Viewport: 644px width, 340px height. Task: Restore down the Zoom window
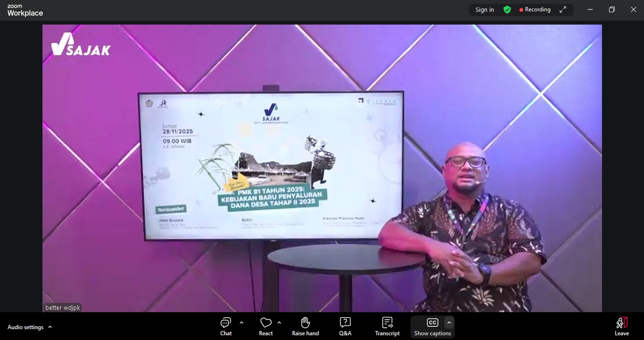tap(612, 10)
